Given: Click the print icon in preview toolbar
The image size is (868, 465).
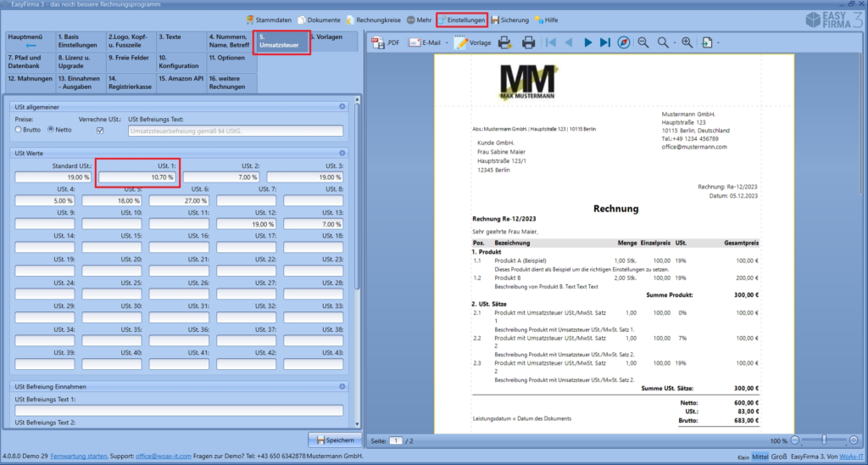Looking at the screenshot, I should click(529, 42).
